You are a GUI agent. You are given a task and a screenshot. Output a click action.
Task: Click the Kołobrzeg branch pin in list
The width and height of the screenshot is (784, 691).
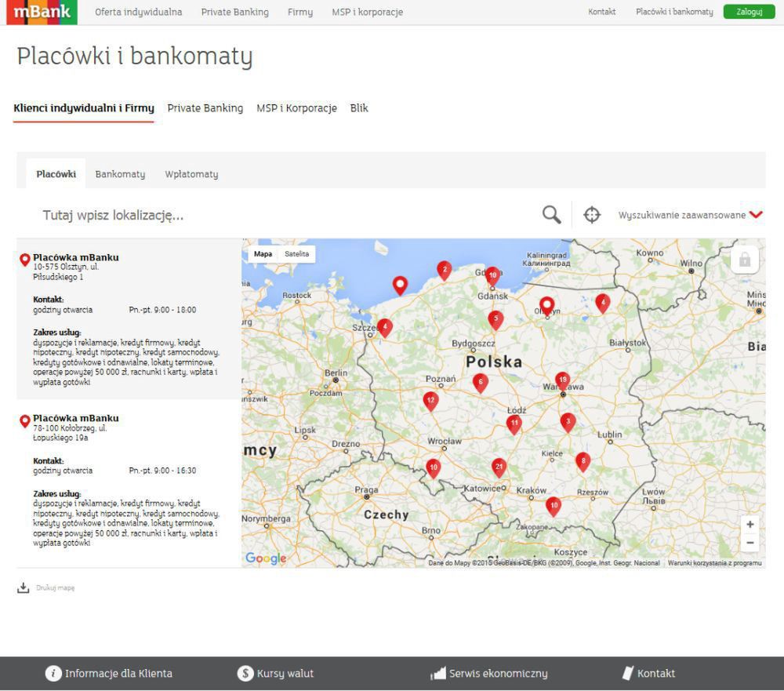pyautogui.click(x=24, y=421)
